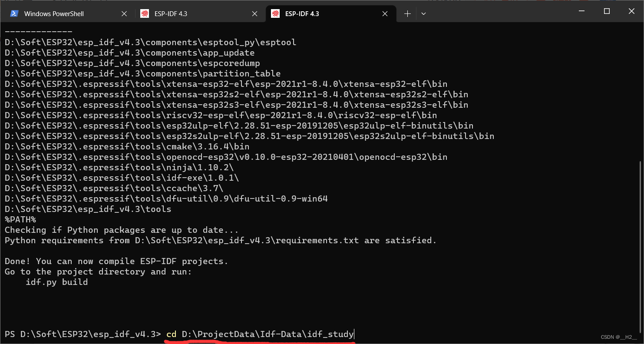This screenshot has width=644, height=344.
Task: Close the inactive ESP-IDF 4.3 tab
Action: click(x=254, y=13)
